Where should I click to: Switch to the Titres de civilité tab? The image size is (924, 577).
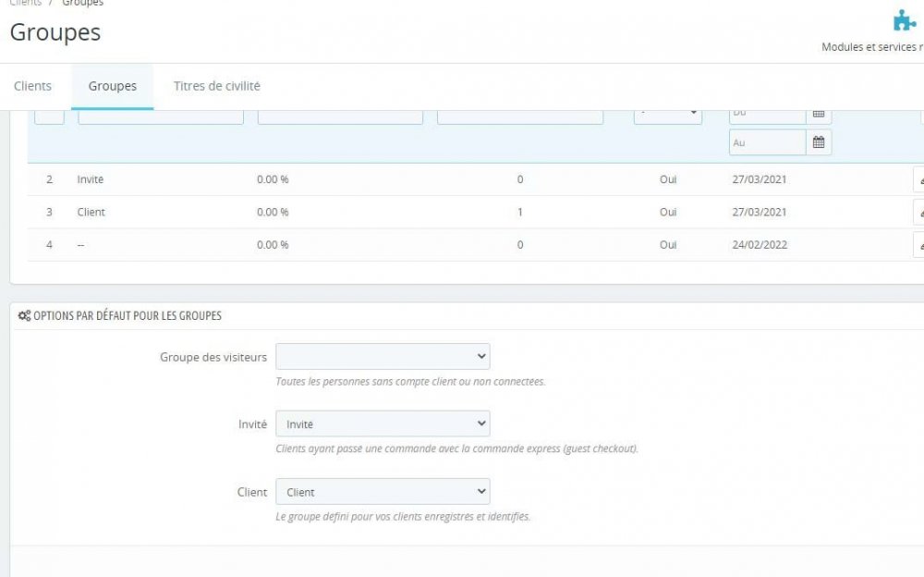[x=217, y=86]
